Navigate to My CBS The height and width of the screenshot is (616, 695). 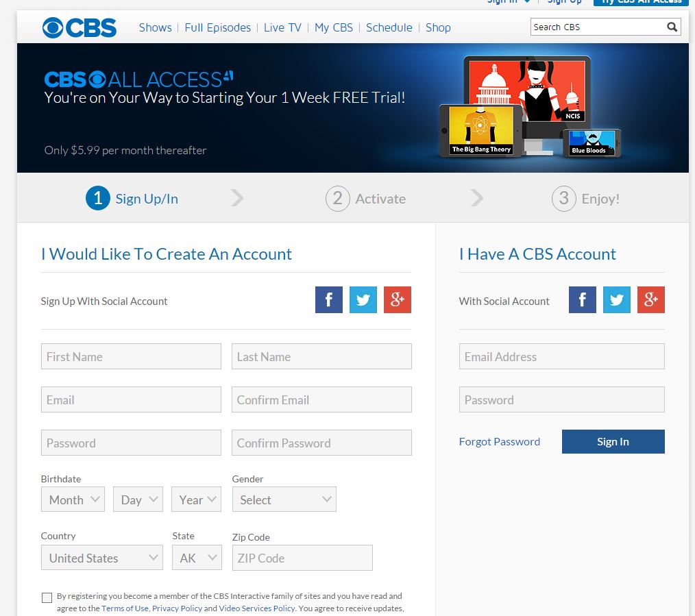334,27
